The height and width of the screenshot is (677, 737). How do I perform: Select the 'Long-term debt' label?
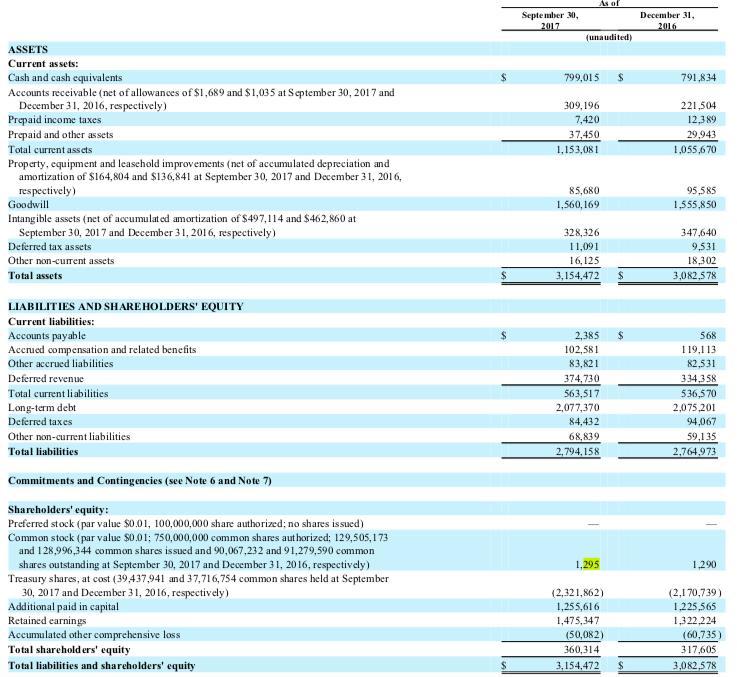click(42, 408)
